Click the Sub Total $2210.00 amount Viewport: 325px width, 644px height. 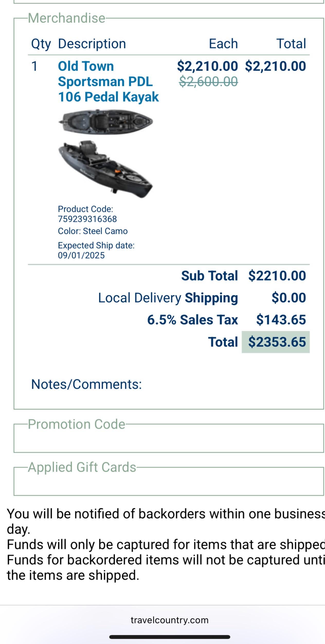click(x=277, y=276)
